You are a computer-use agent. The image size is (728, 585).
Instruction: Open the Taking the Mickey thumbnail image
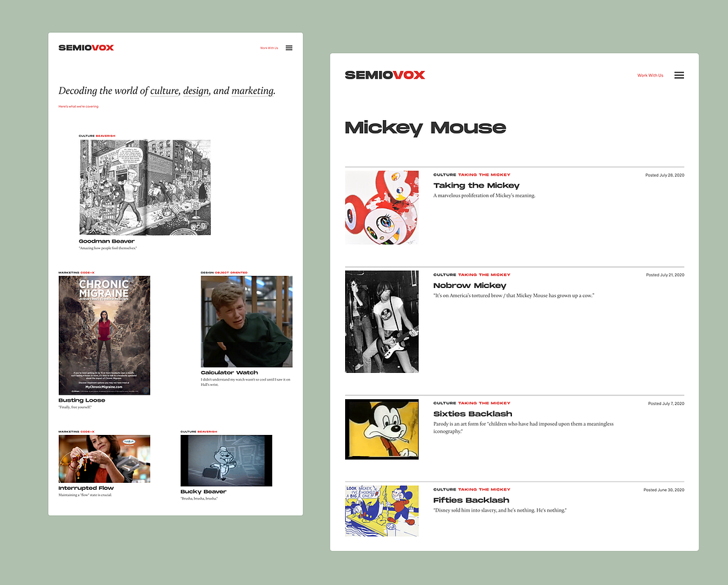tap(382, 208)
